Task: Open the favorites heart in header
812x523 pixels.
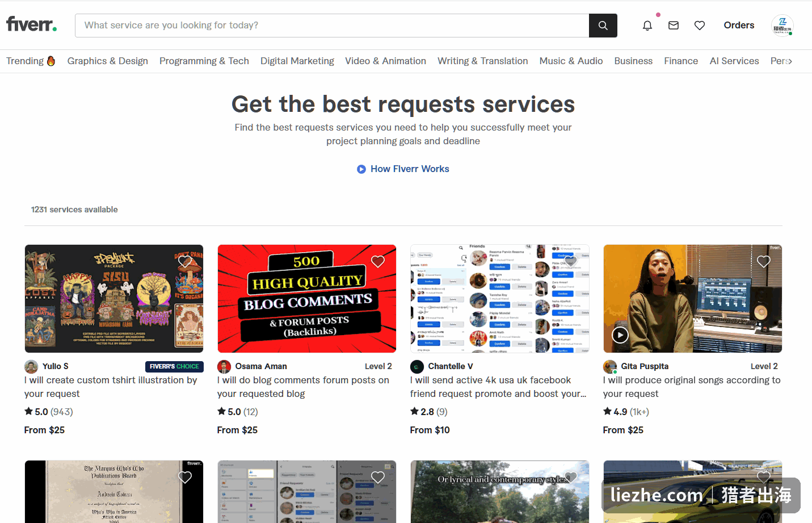Action: coord(700,26)
